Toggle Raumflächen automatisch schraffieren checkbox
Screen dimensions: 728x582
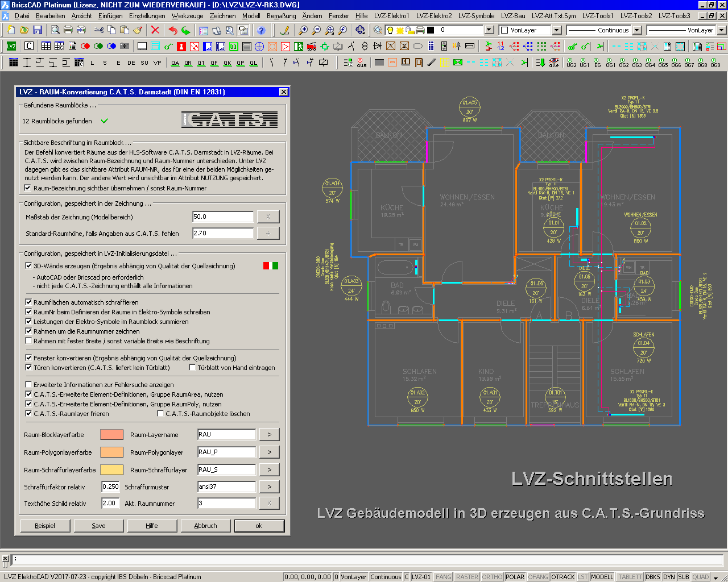point(28,302)
